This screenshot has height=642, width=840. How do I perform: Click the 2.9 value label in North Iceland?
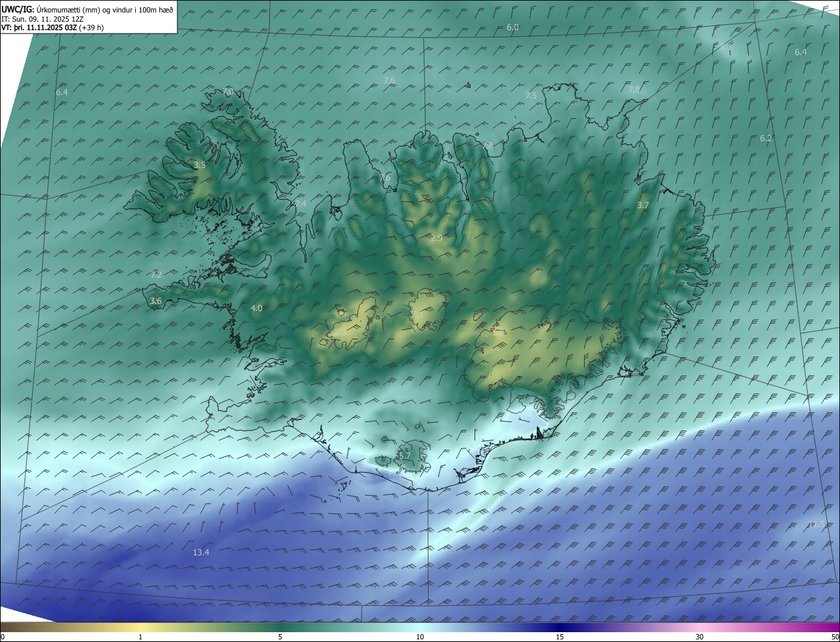436,238
